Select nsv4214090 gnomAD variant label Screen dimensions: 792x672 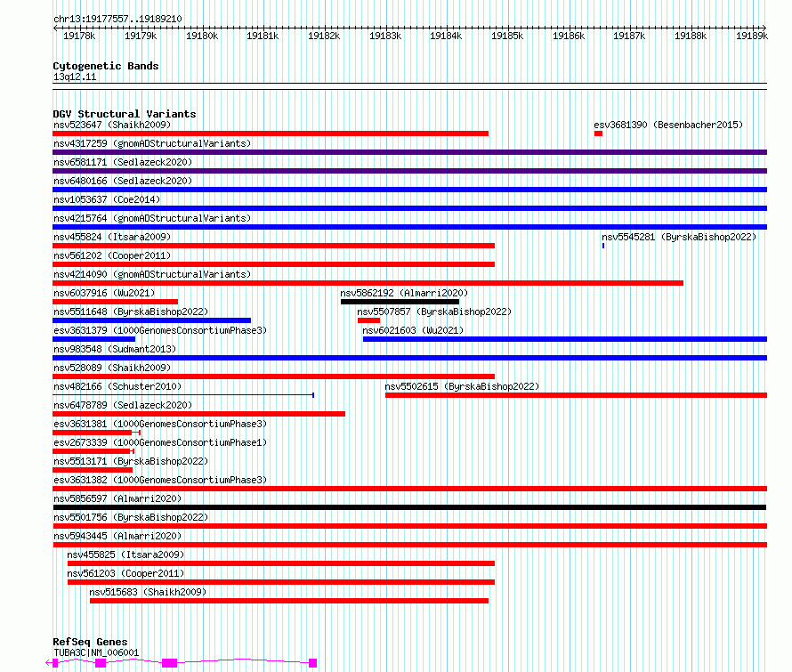152,274
